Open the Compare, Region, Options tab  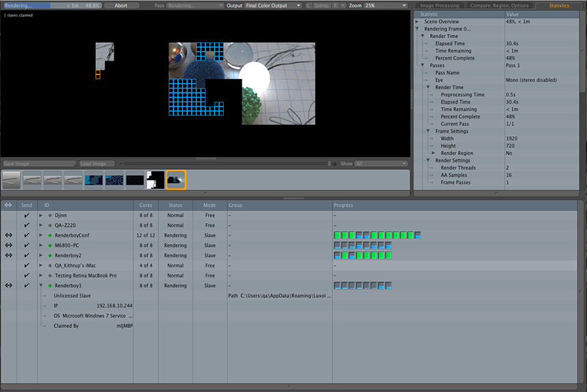click(499, 5)
